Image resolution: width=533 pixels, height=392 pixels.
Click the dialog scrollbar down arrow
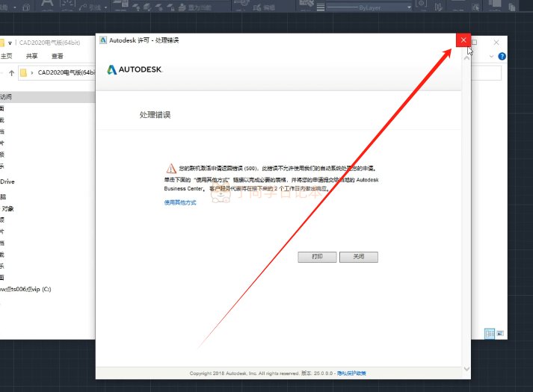[x=466, y=369]
